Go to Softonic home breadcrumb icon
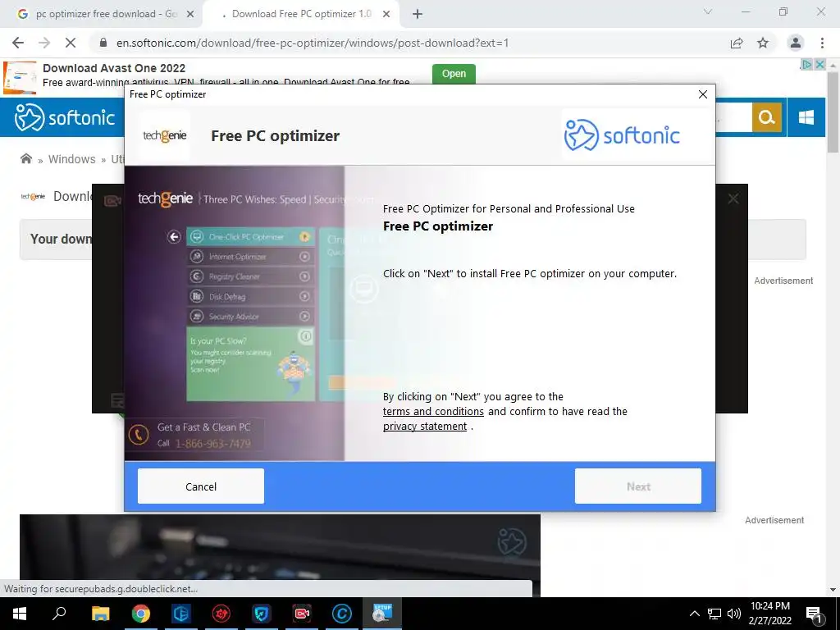The image size is (840, 630). point(25,158)
